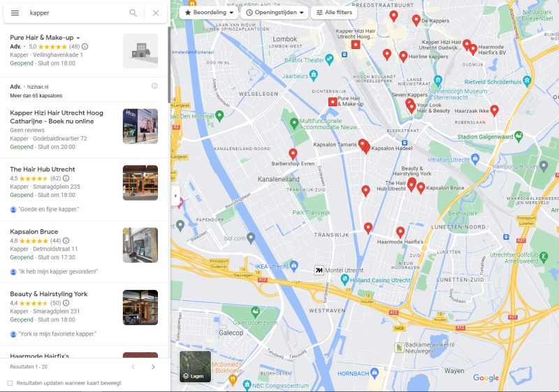Open the Beoordeling rating filter dropdown
This screenshot has height=392, width=559.
coord(209,13)
